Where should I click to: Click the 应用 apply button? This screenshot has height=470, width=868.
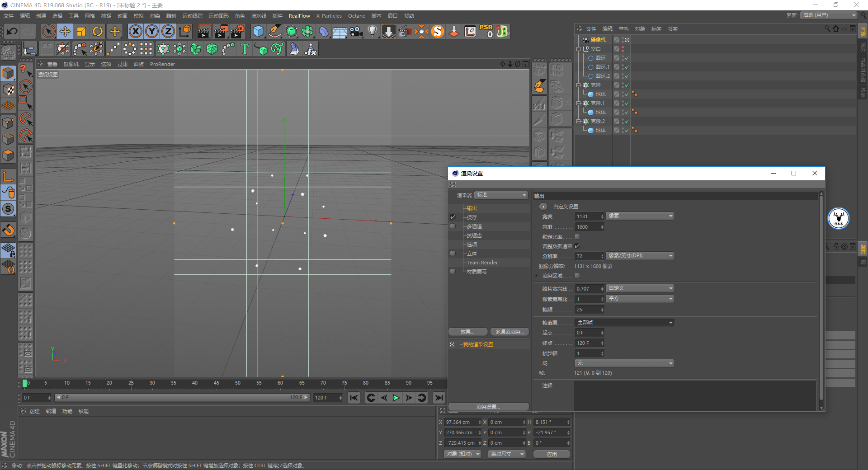pyautogui.click(x=552, y=454)
